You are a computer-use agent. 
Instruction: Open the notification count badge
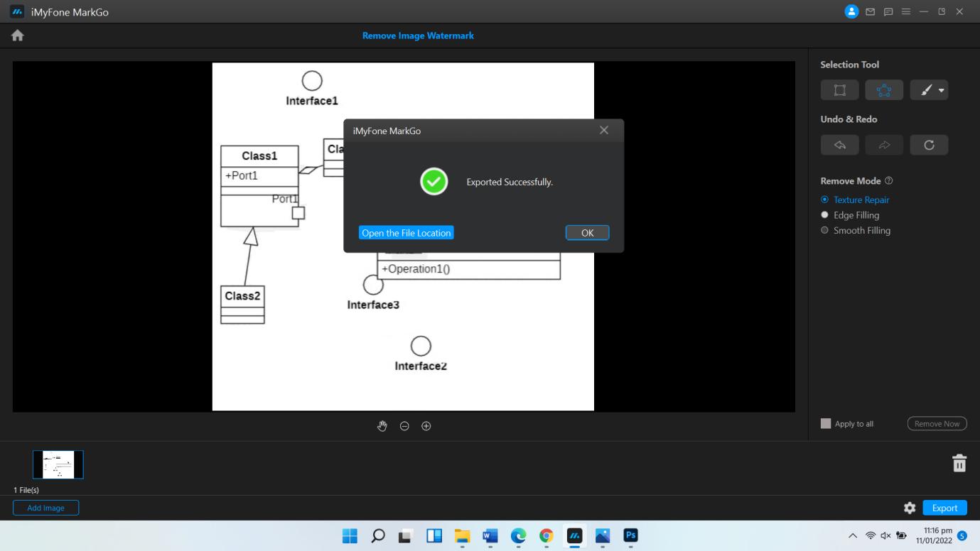point(962,535)
